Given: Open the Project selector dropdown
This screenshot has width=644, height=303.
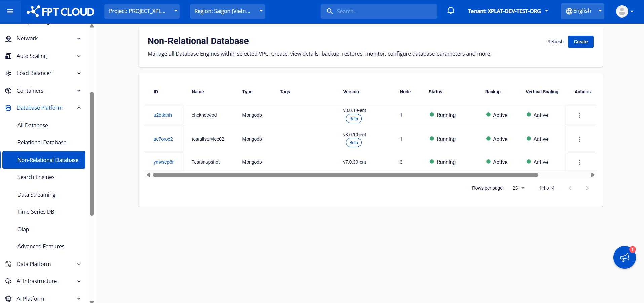Looking at the screenshot, I should pos(142,11).
